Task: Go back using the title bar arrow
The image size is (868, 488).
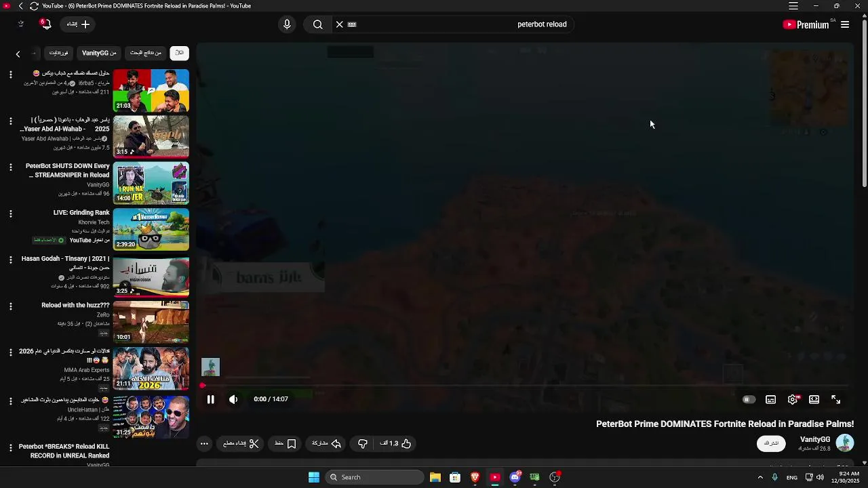Action: click(x=20, y=6)
